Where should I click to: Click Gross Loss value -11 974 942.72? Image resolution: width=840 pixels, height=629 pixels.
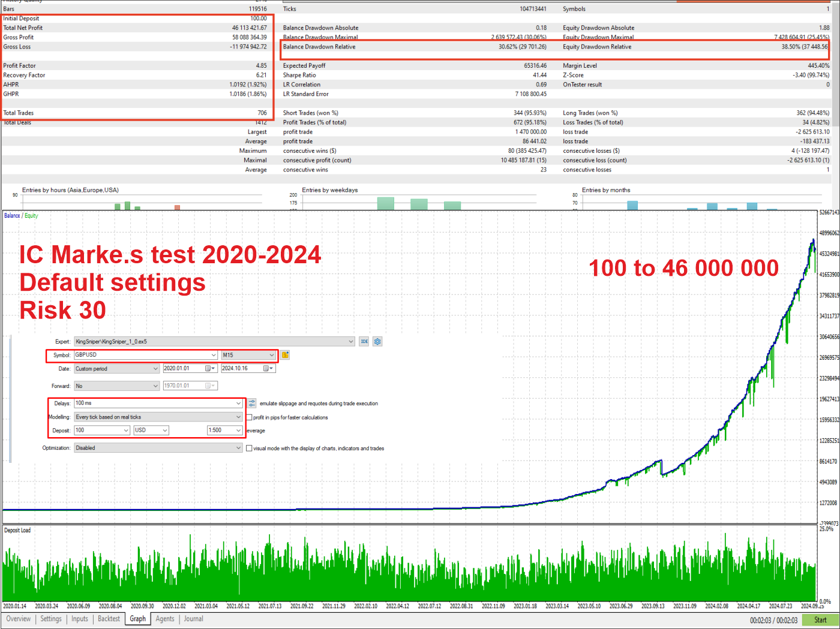tap(248, 47)
